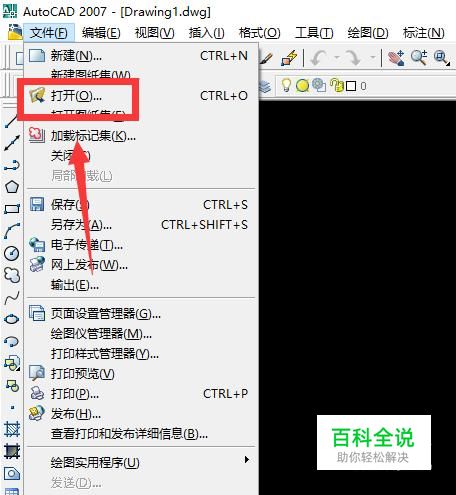The width and height of the screenshot is (456, 495).
Task: Open the redo history dropdown arrow
Action: point(373,58)
